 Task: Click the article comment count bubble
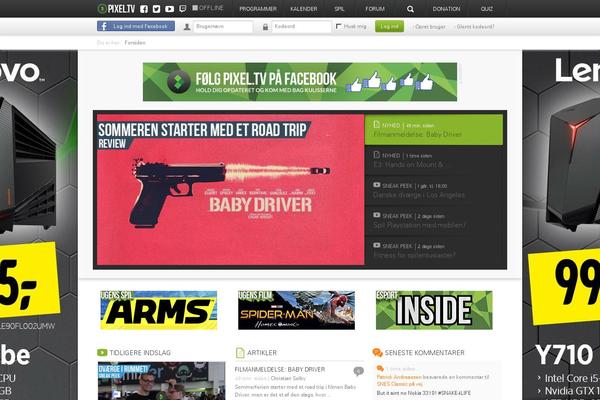tap(358, 371)
